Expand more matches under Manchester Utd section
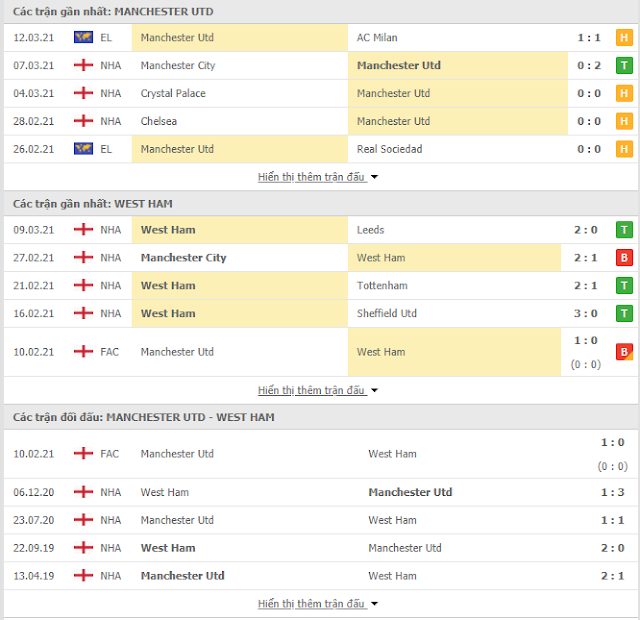The image size is (640, 620). (318, 177)
